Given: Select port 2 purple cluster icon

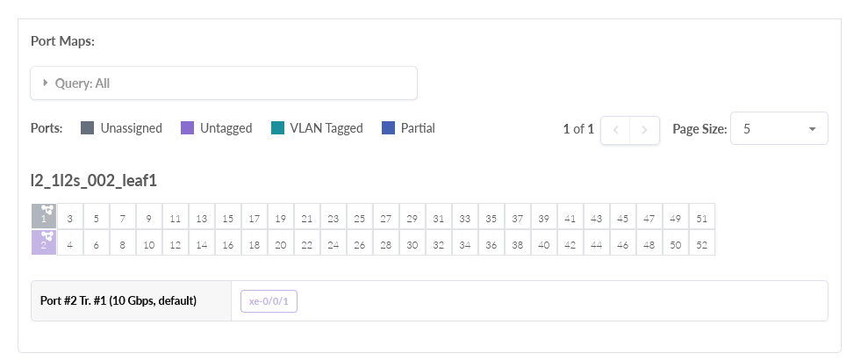Looking at the screenshot, I should point(44,243).
